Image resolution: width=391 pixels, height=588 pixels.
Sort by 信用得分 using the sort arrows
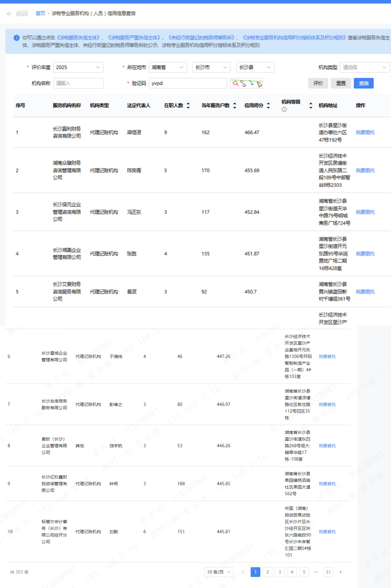[268, 105]
